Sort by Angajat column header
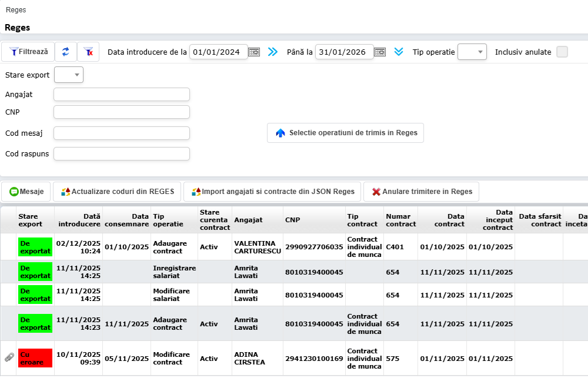The image size is (588, 378). [x=248, y=220]
